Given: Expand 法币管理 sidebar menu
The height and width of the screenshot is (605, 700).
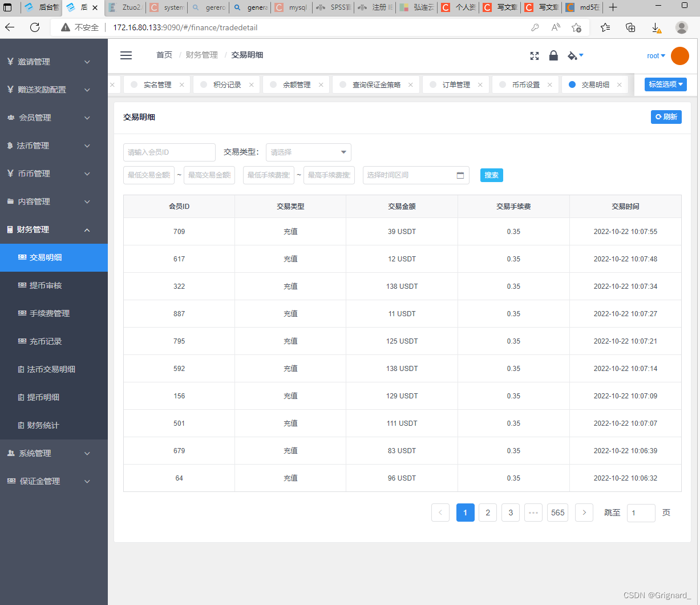Looking at the screenshot, I should [54, 146].
